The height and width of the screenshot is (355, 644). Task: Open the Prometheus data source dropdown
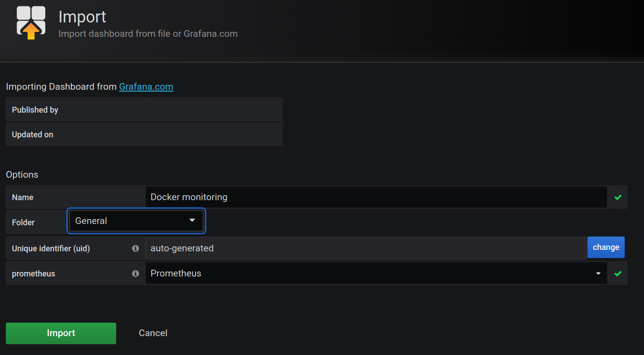tap(376, 273)
